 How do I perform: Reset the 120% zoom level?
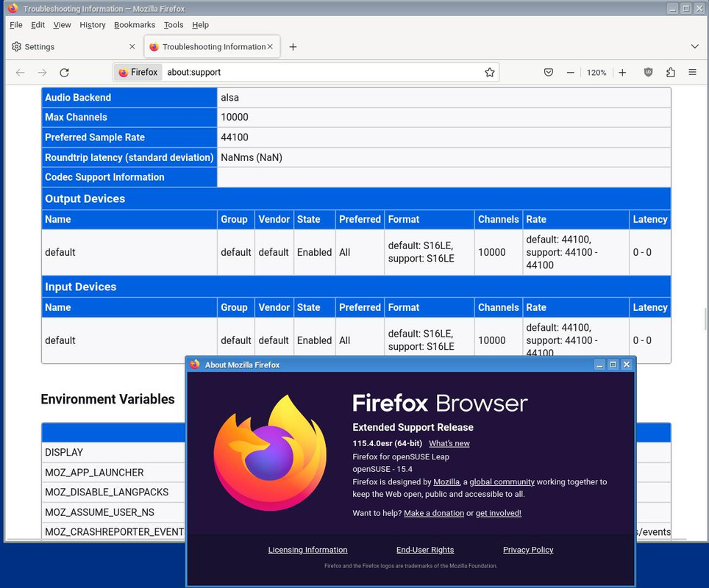click(596, 72)
